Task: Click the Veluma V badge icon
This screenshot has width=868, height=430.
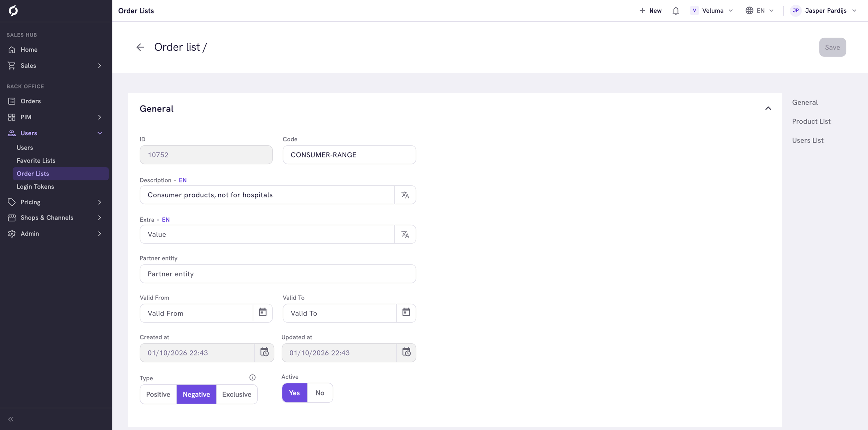Action: (694, 11)
